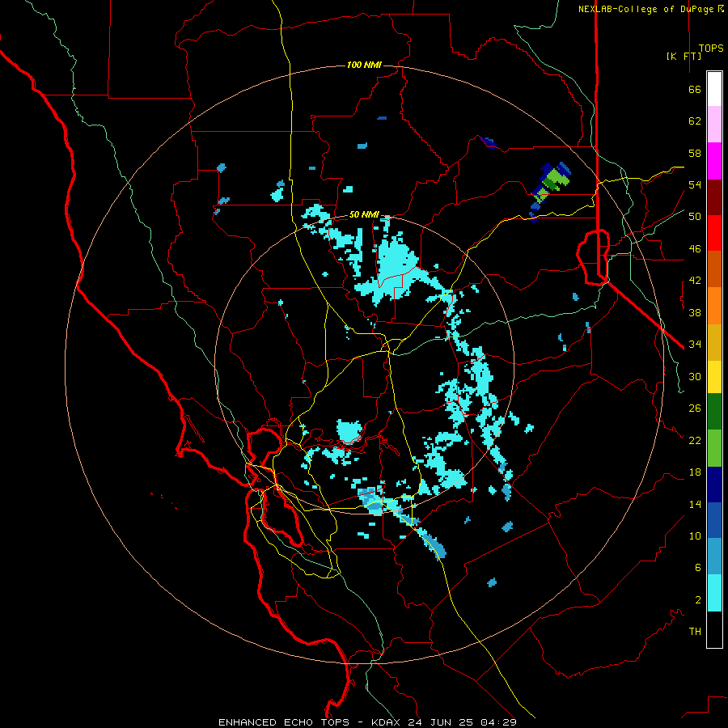Click the white swatch in the tops legend
This screenshot has height=728, width=728.
click(x=714, y=89)
